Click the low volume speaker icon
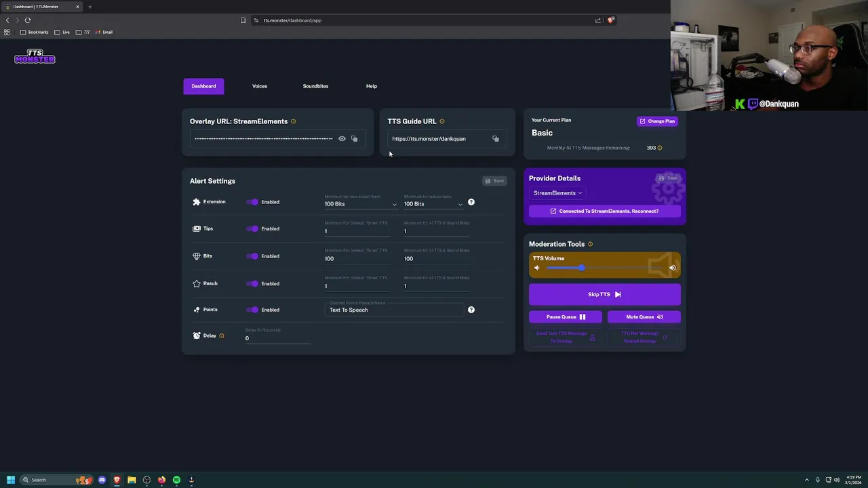 [x=537, y=268]
